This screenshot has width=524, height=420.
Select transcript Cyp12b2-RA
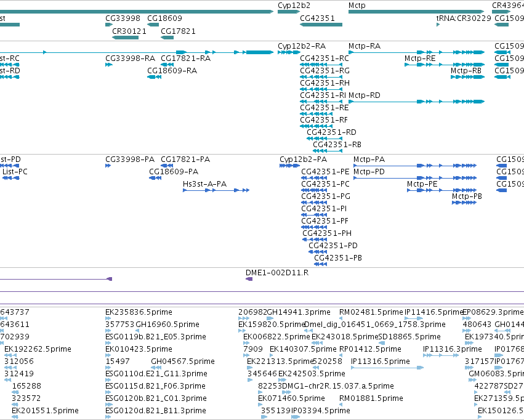coord(289,52)
